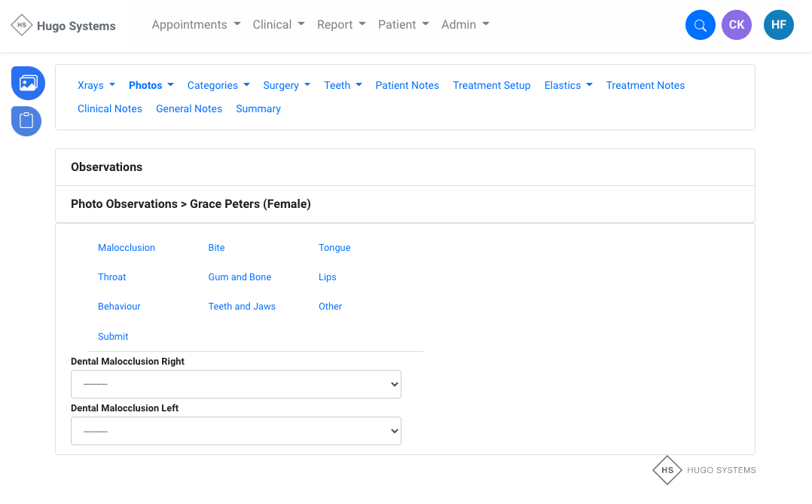Open the photo gallery sidebar icon
Image resolution: width=812 pixels, height=504 pixels.
(28, 83)
